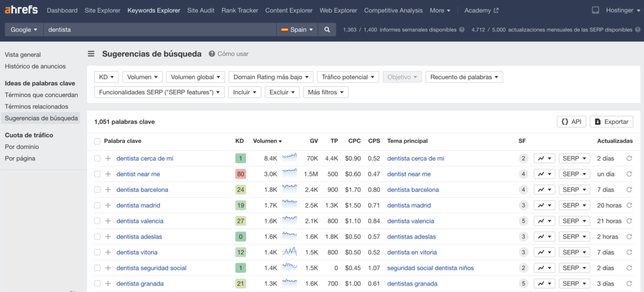Open the KD filter dropdown
This screenshot has width=644, height=292.
coord(106,77)
